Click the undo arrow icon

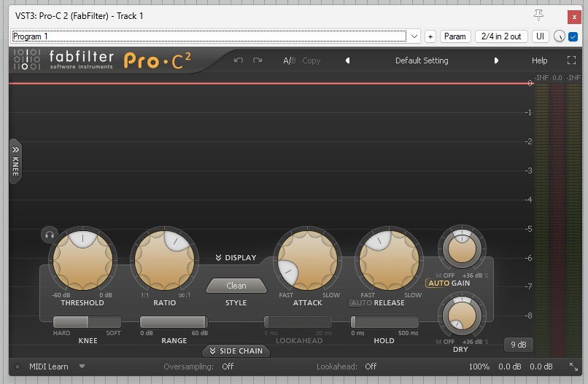point(239,60)
